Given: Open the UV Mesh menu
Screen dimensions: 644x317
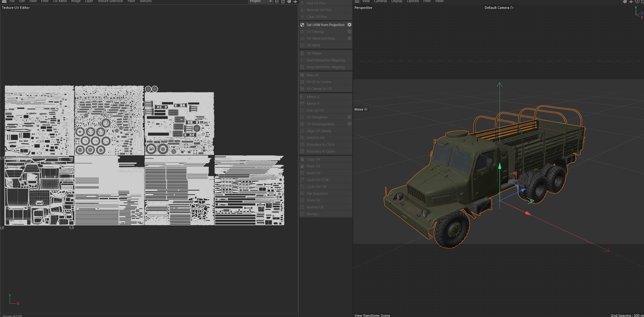Looking at the screenshot, I should point(60,1).
